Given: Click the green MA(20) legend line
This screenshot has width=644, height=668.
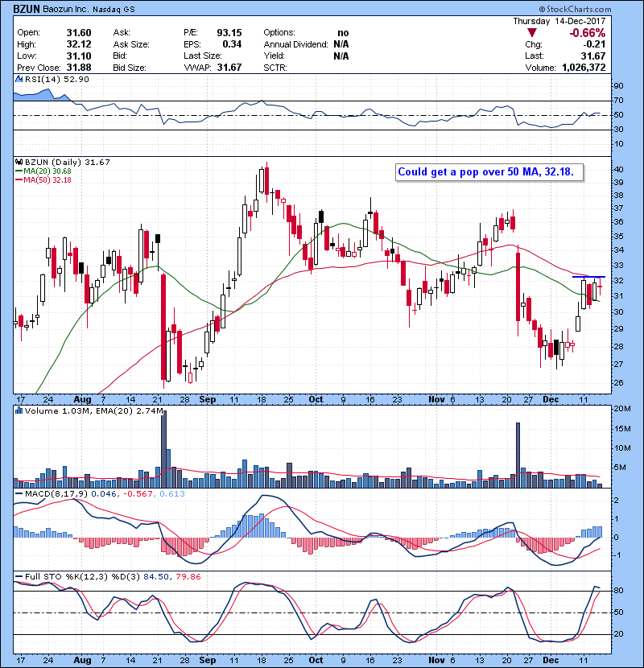Looking at the screenshot, I should tap(19, 171).
